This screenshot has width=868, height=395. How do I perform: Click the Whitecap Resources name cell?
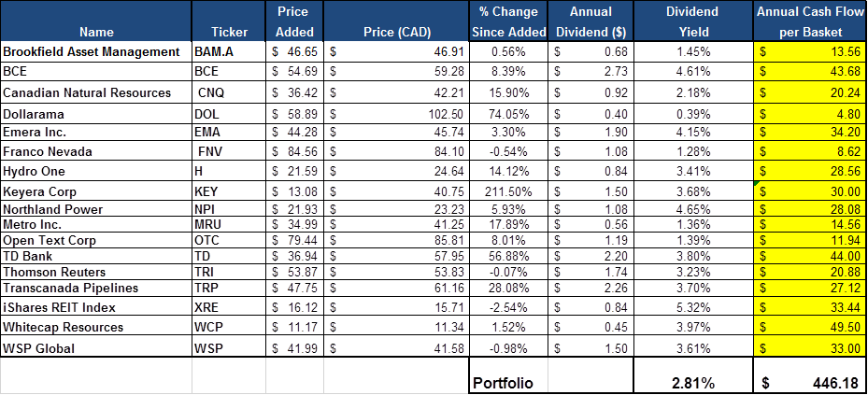tap(95, 327)
